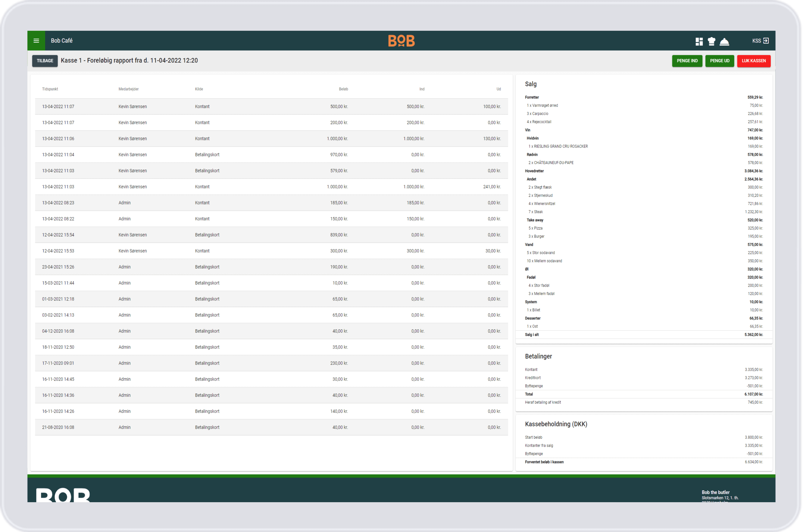
Task: Select the Medarbejder column header
Action: pyautogui.click(x=129, y=89)
